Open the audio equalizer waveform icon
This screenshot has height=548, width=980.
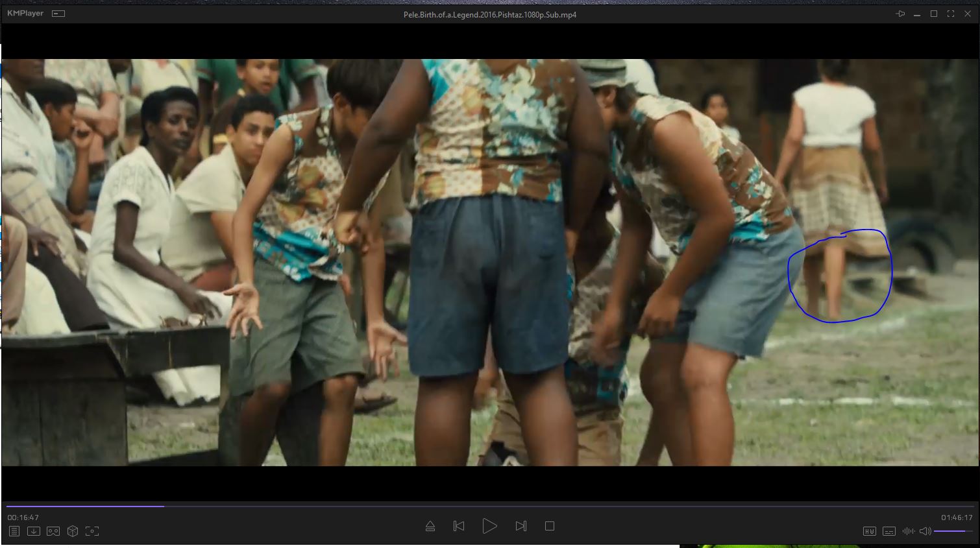(909, 531)
